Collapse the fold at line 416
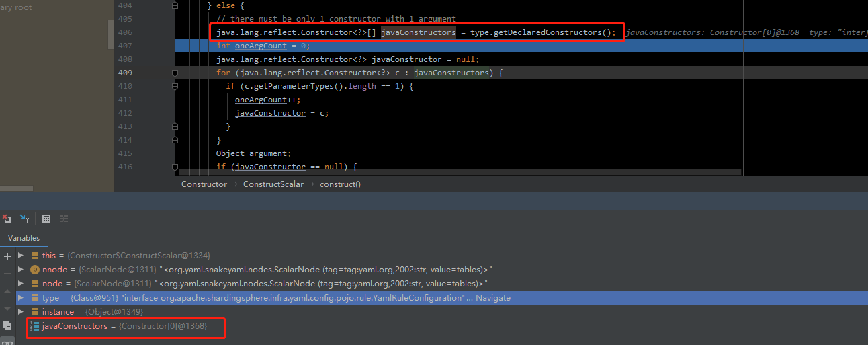868x345 pixels. pos(175,167)
